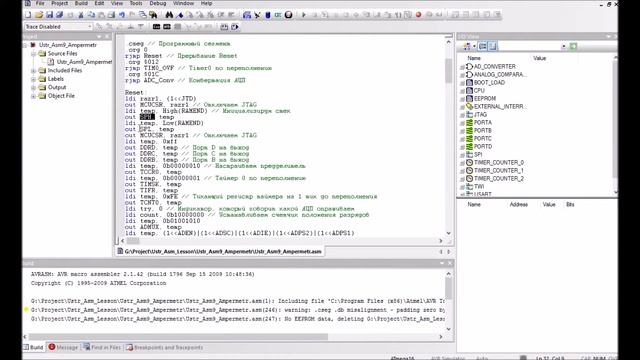Viewport: 640px width, 360px height.
Task: Click the Print toolbar icon
Action: [111, 15]
